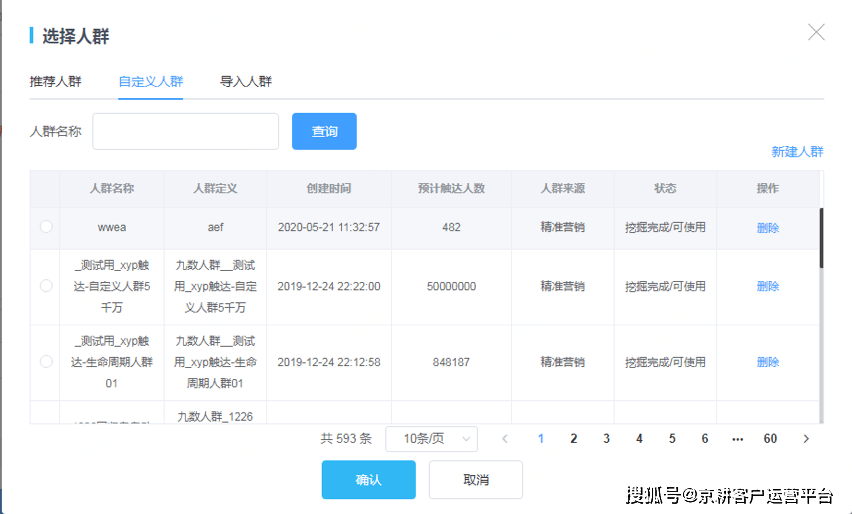Click name cell _测试用_xyp触达-生命周期人群01

112,362
